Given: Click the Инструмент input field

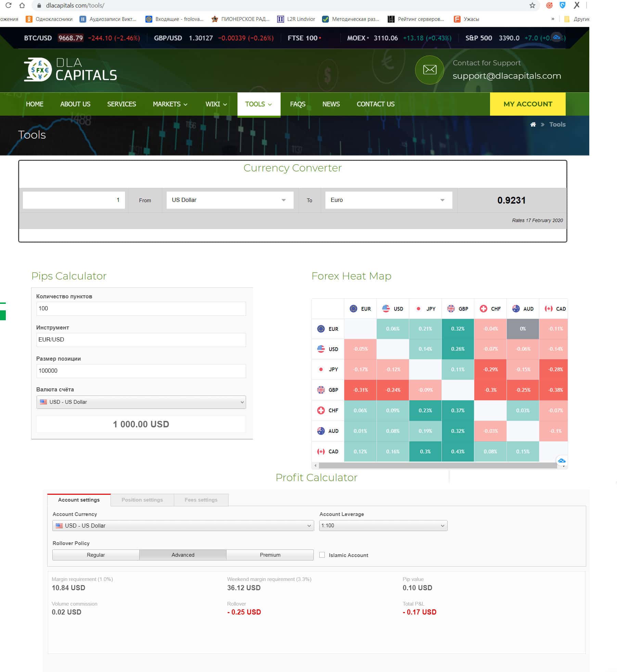Looking at the screenshot, I should 141,340.
